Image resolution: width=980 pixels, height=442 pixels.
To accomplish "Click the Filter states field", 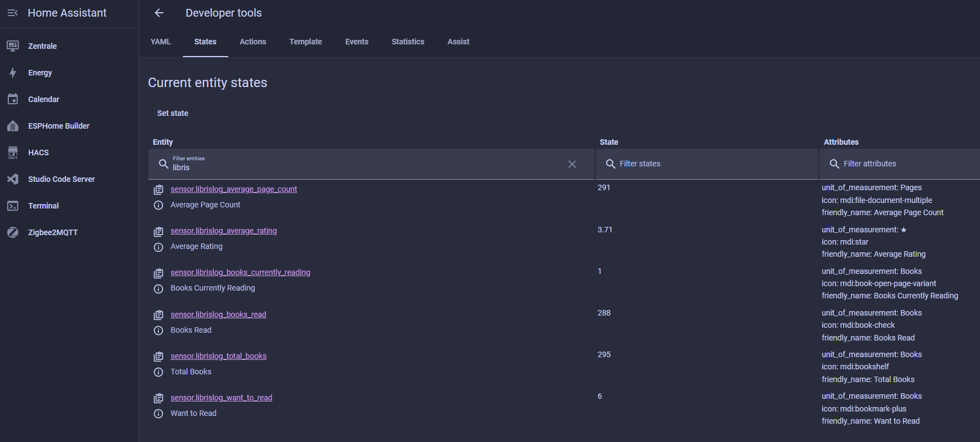I will tap(707, 164).
